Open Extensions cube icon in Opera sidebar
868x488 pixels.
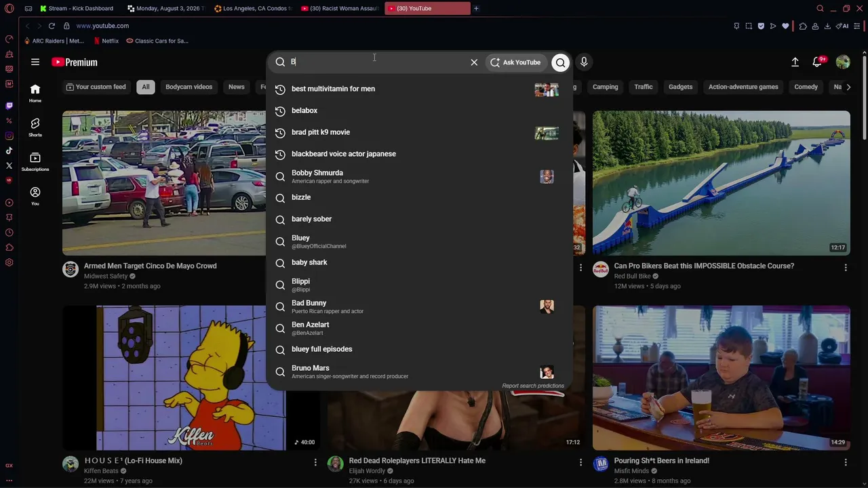9,247
